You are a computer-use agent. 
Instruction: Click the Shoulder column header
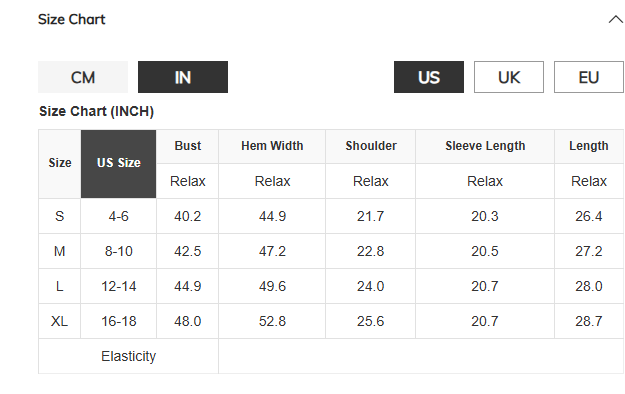pos(371,146)
